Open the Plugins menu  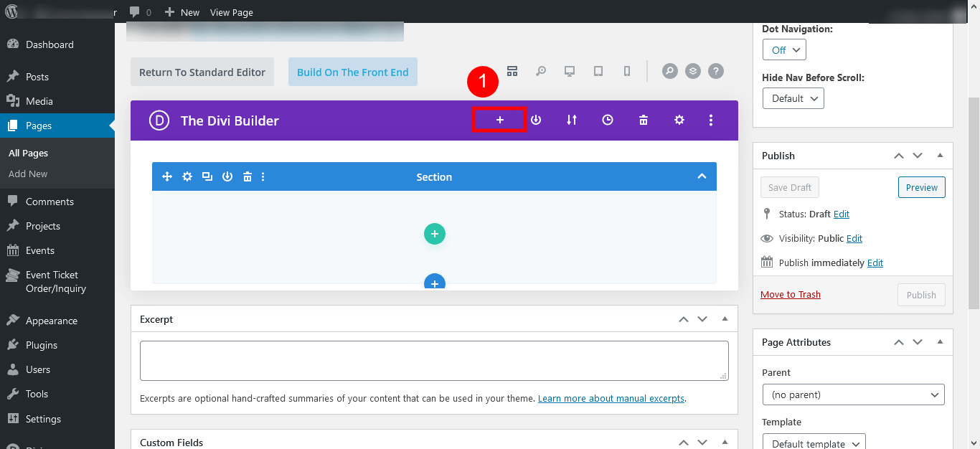tap(57, 345)
